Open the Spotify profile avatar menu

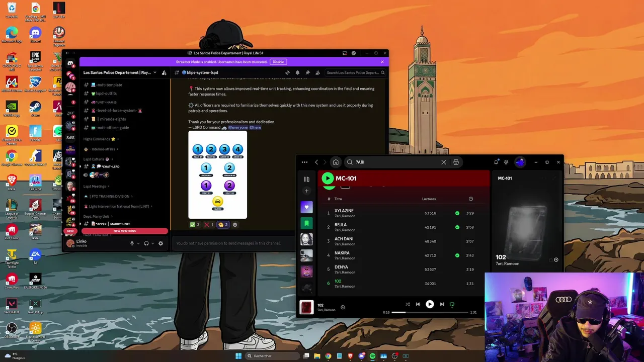pos(520,162)
